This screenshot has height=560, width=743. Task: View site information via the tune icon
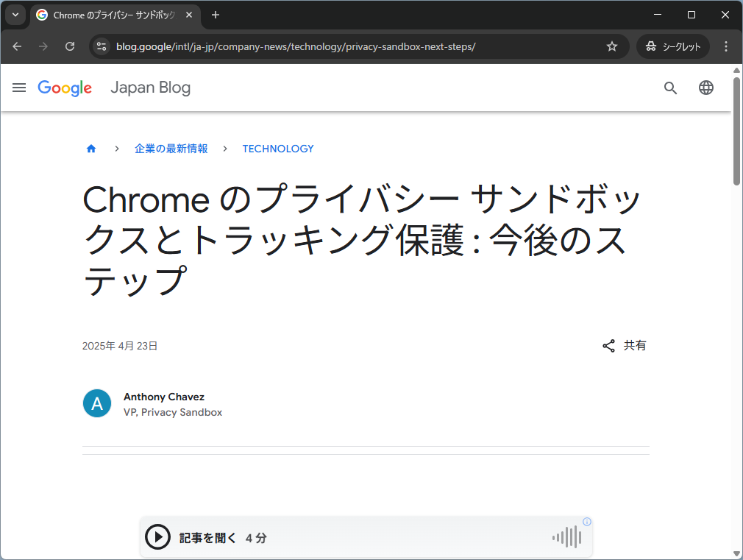coord(100,46)
